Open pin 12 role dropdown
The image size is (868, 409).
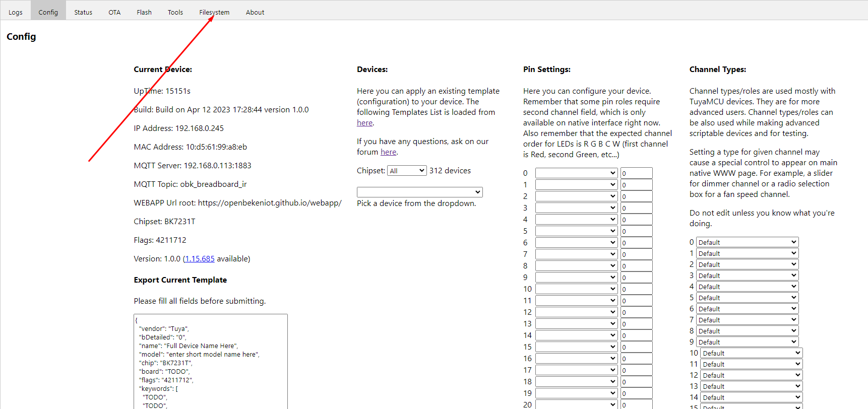pos(576,312)
